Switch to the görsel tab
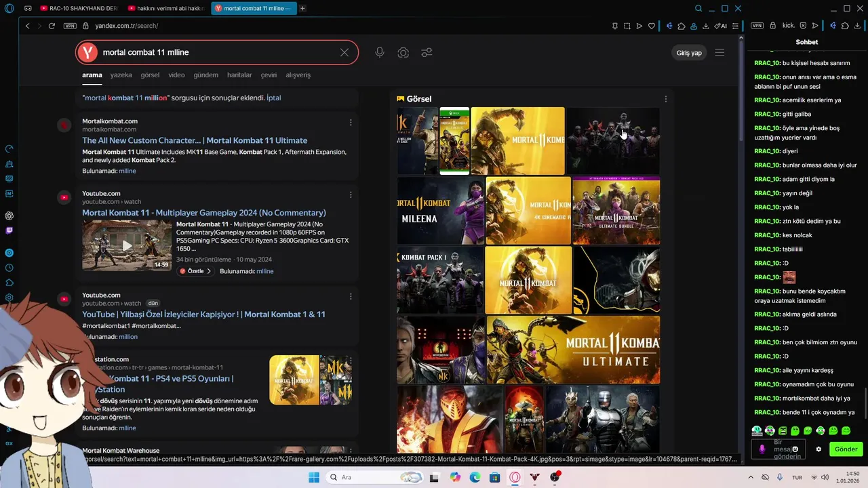868x488 pixels. click(150, 75)
